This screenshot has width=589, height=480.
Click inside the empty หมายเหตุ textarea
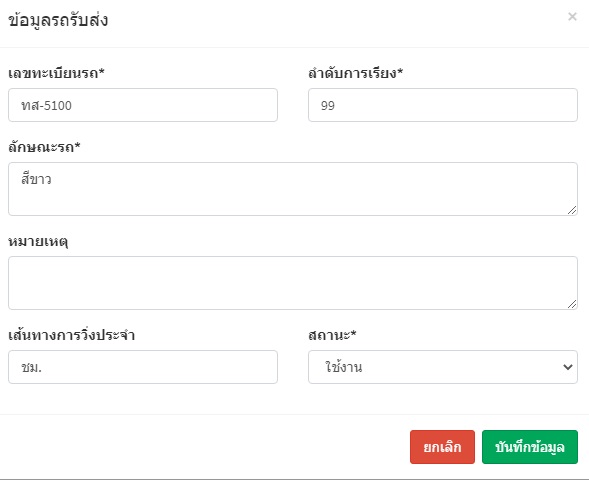pyautogui.click(x=293, y=283)
